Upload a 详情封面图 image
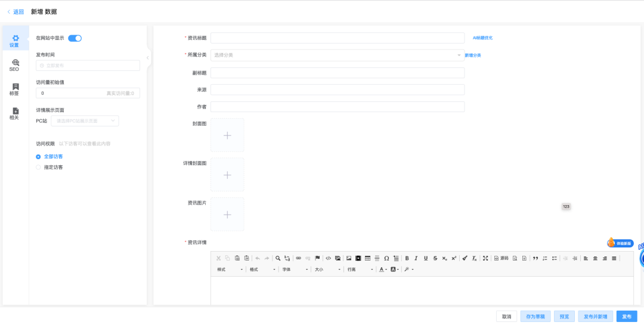644x325 pixels. (x=227, y=175)
